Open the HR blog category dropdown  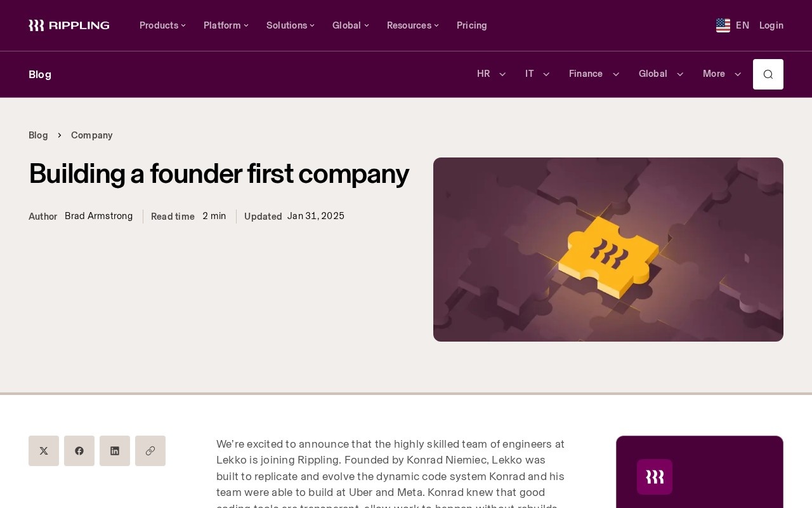tap(492, 74)
